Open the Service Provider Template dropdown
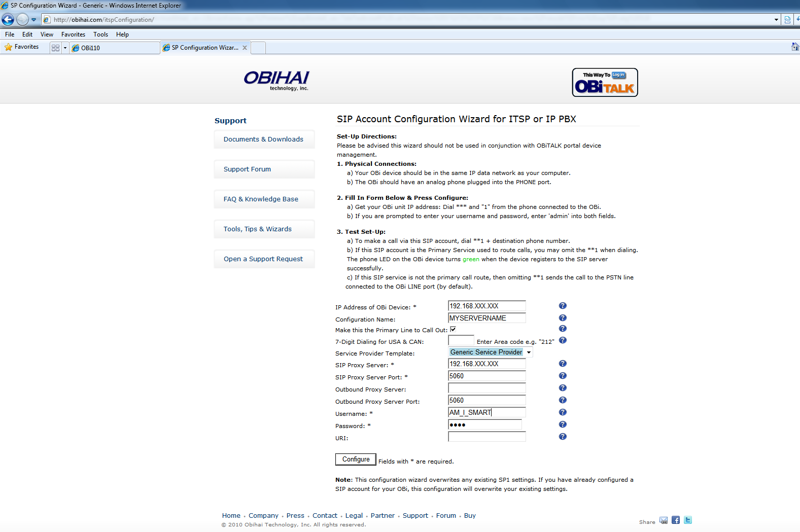Screen dimensions: 800x532 click(x=491, y=352)
